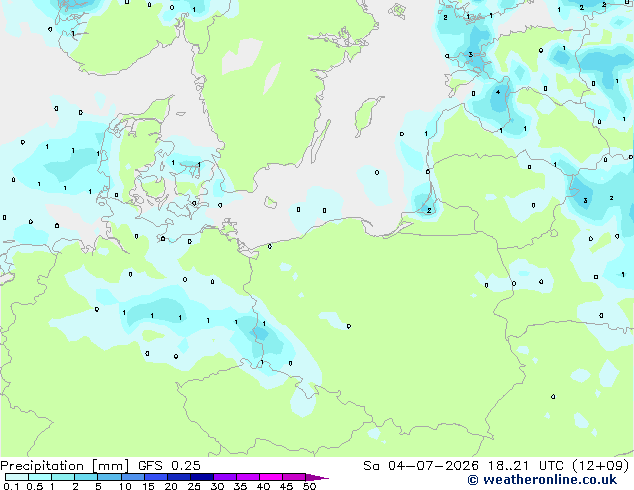Click the "25" legend scale label
This screenshot has width=634, height=490.
point(194,486)
